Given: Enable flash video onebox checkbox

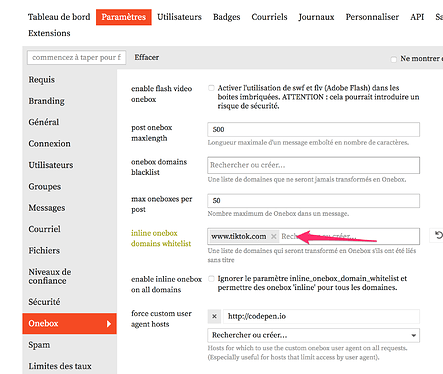Looking at the screenshot, I should pyautogui.click(x=211, y=88).
